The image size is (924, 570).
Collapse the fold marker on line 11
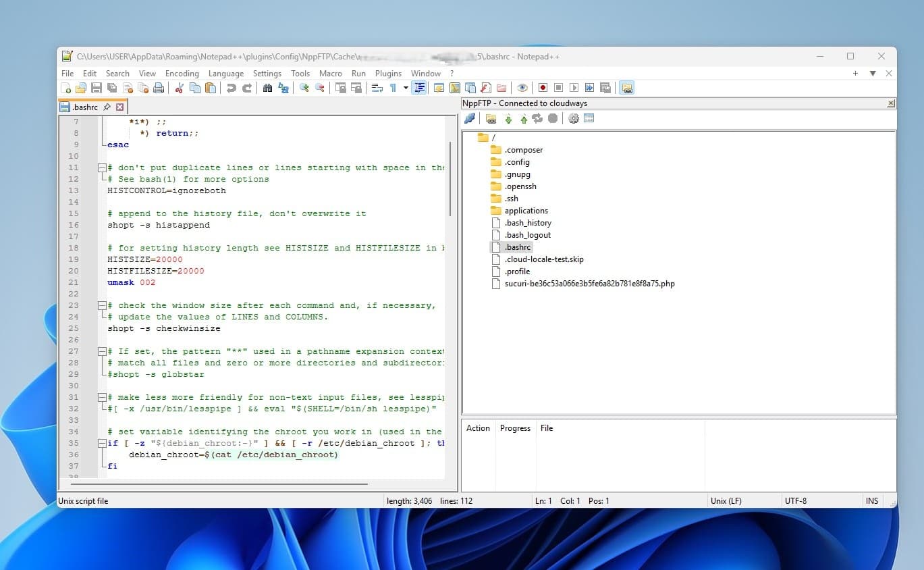(101, 167)
